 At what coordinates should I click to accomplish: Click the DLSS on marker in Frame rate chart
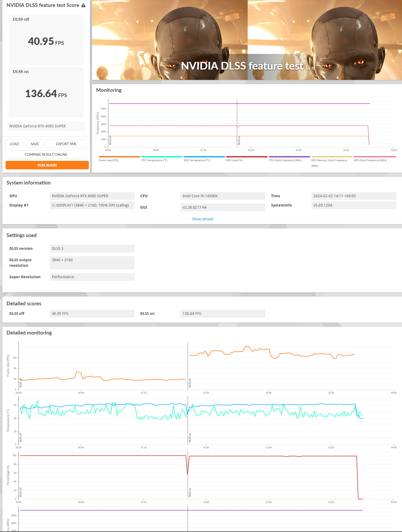[x=190, y=383]
